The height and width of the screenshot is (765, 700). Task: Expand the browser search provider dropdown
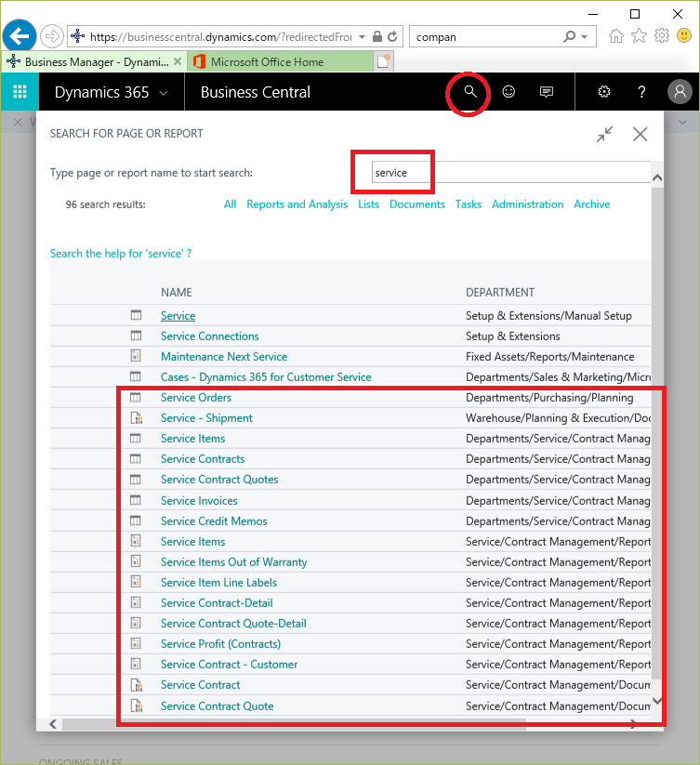(x=584, y=37)
